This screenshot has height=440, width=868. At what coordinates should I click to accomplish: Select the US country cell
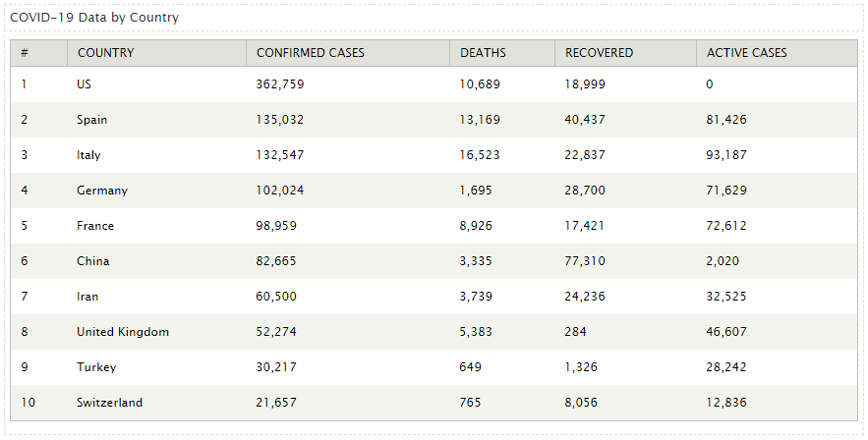pyautogui.click(x=85, y=84)
